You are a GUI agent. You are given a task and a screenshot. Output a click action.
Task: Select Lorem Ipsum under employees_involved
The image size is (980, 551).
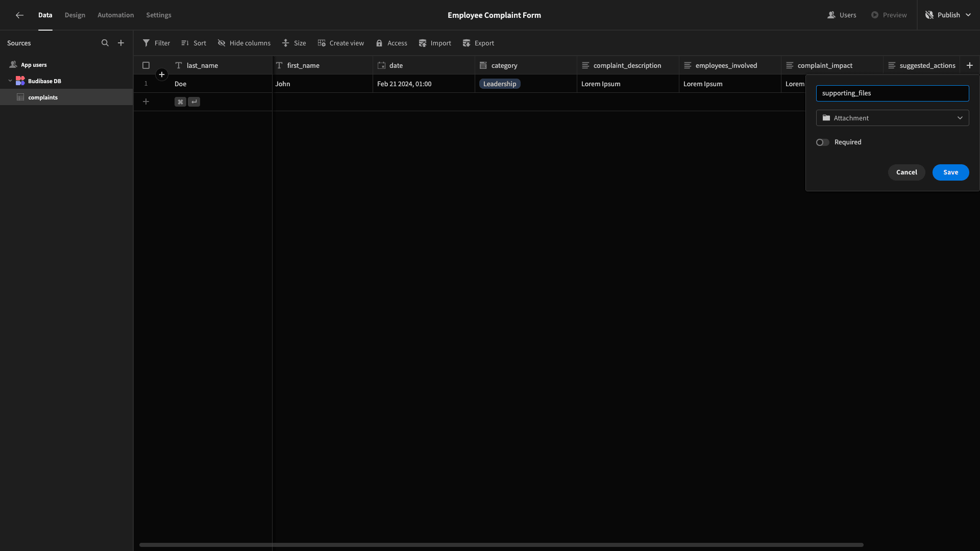(730, 84)
